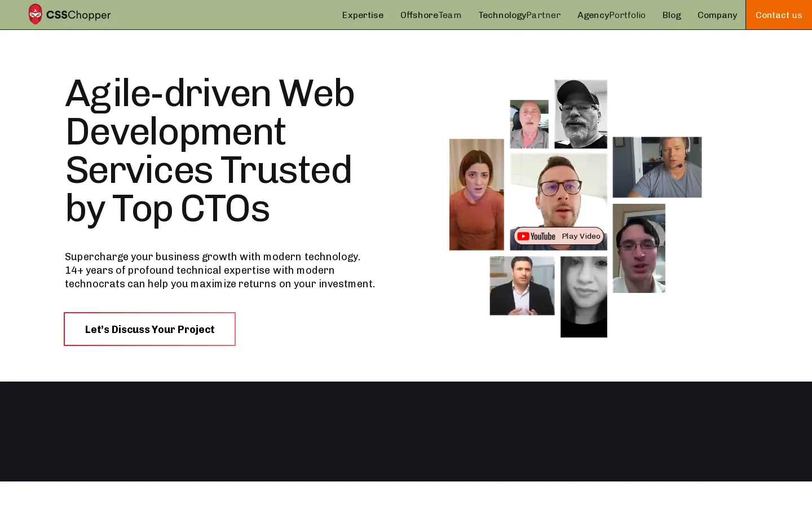Click the YouTube logo on the Play Video pill
This screenshot has height=508, width=812.
click(x=536, y=236)
